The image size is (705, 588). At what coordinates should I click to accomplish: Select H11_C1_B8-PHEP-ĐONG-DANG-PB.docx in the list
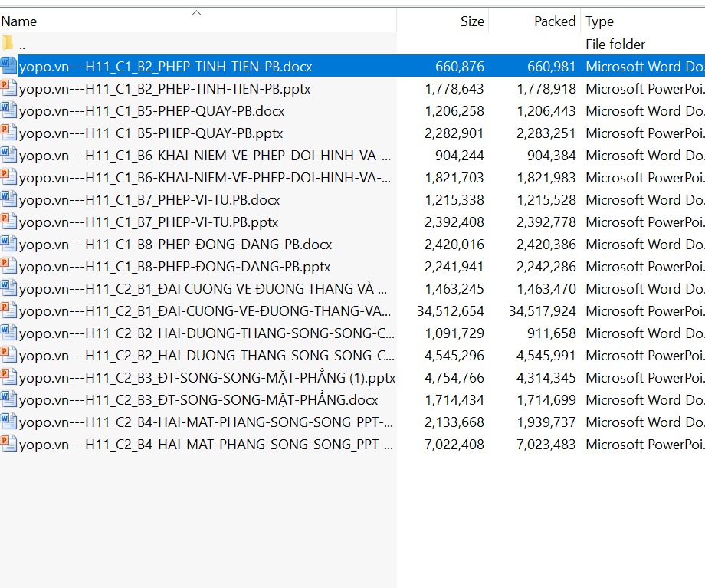[x=175, y=245]
